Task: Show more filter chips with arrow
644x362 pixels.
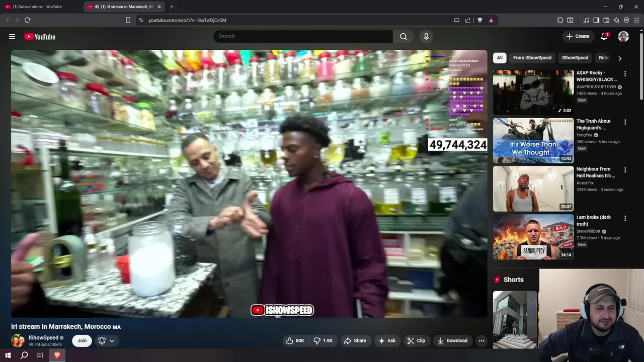Action: click(x=620, y=58)
